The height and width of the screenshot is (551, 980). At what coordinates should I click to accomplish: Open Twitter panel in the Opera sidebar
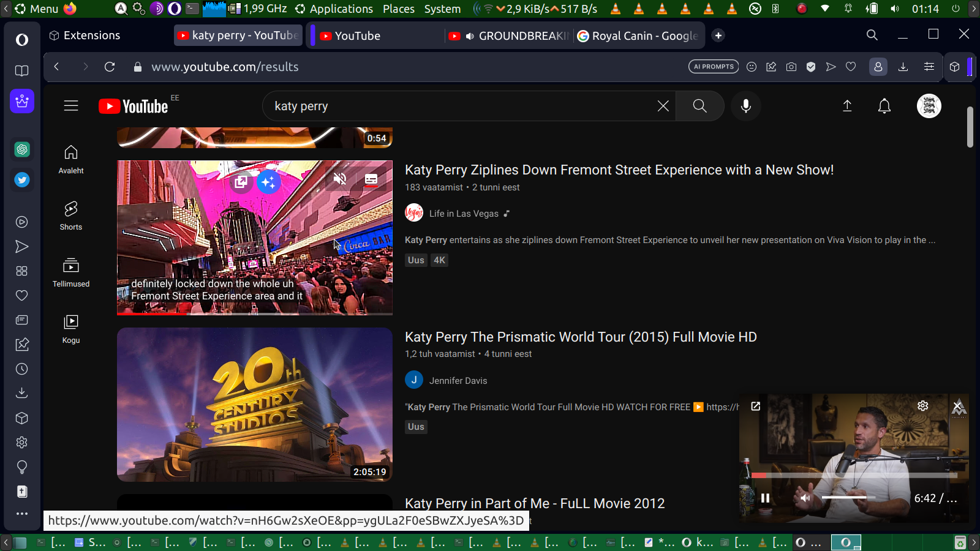[x=22, y=180]
